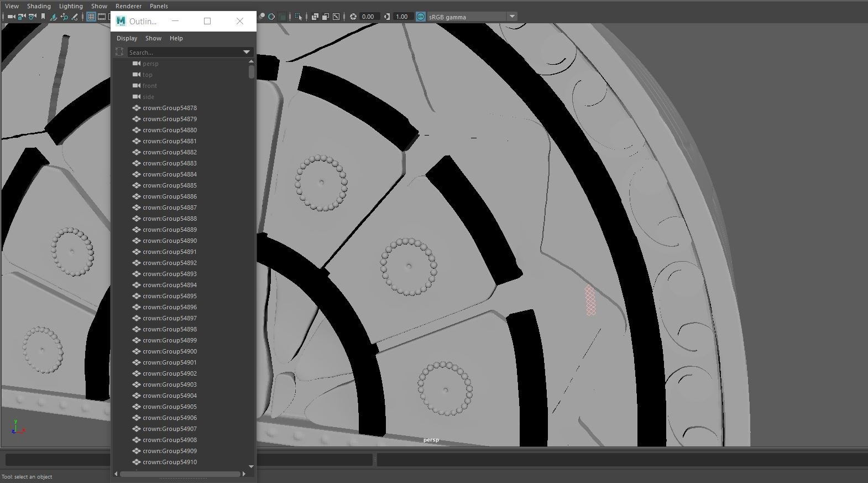The width and height of the screenshot is (868, 483).
Task: Open the viewport Lighting menu
Action: (71, 6)
